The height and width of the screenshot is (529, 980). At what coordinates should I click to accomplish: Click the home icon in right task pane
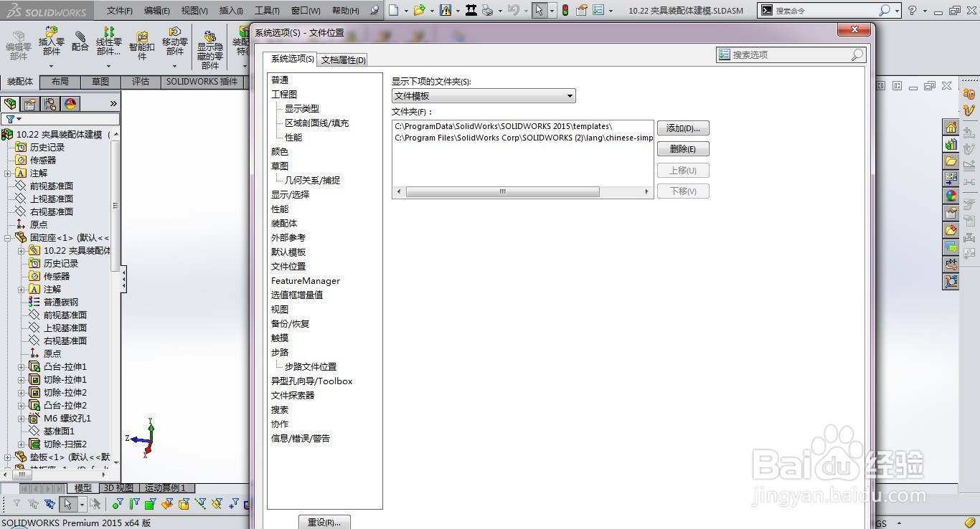point(951,128)
